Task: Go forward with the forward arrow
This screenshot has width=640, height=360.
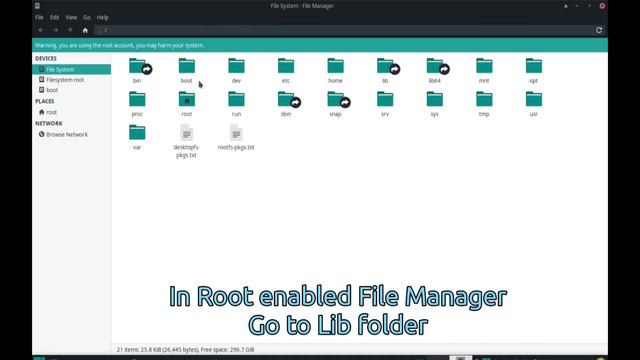Action: pos(56,30)
